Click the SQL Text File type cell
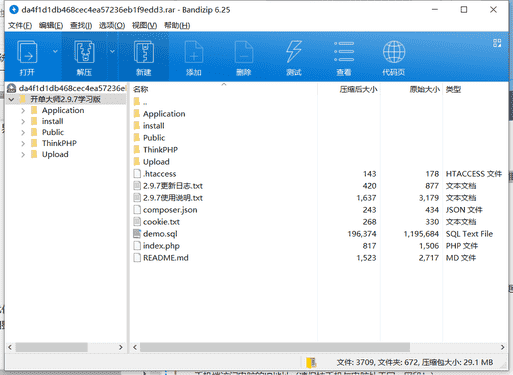The image size is (513, 375). tap(469, 234)
